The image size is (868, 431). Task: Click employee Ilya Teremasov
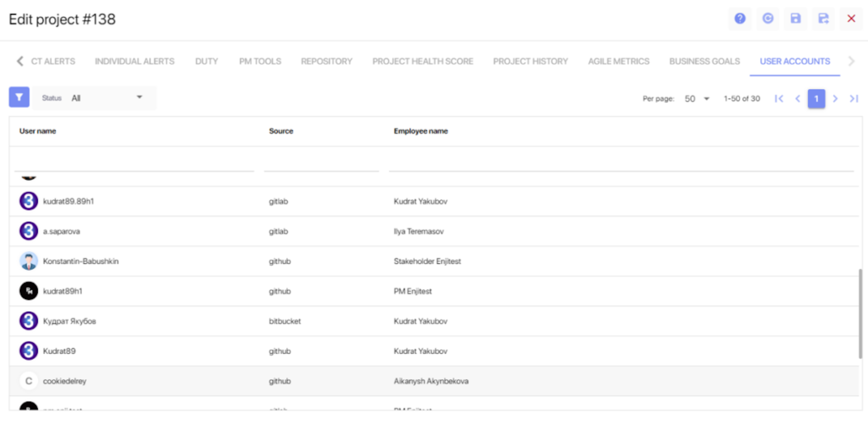(x=419, y=231)
